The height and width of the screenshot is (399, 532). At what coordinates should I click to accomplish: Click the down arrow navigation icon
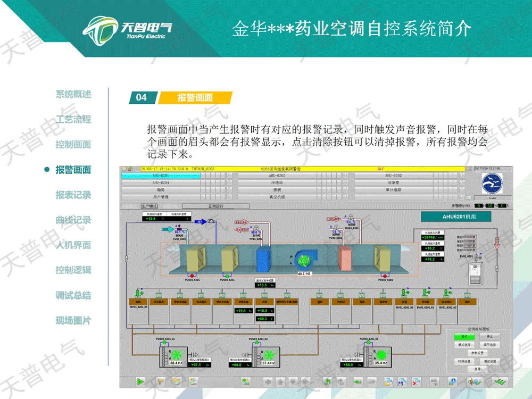[293, 382]
